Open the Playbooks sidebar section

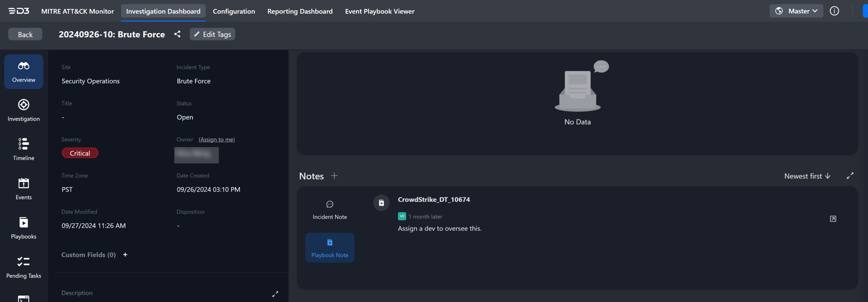24,228
